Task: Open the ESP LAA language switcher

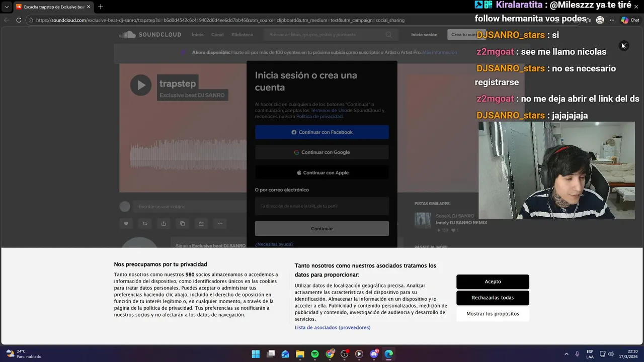Action: (x=590, y=354)
